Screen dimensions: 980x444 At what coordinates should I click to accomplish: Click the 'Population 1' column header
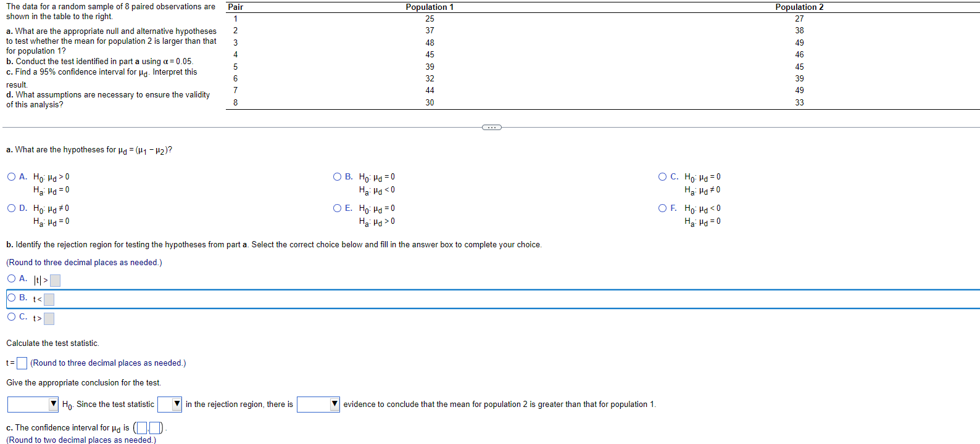(x=430, y=7)
